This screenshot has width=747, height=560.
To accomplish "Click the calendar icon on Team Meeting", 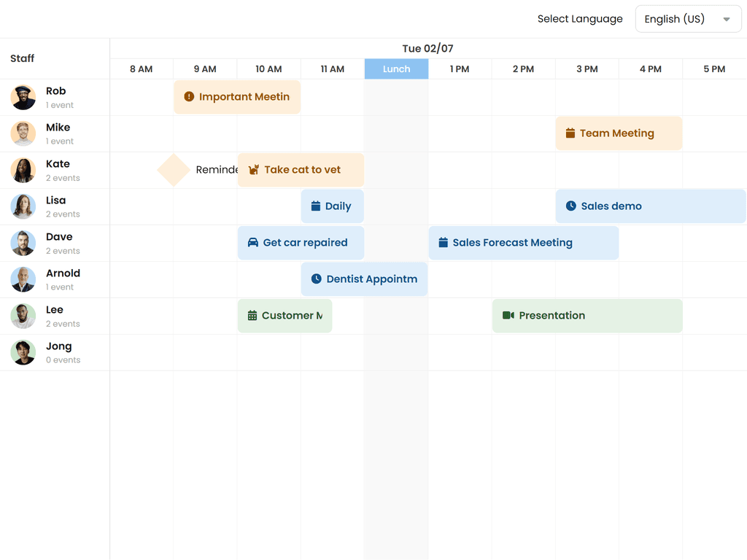I will [x=570, y=133].
